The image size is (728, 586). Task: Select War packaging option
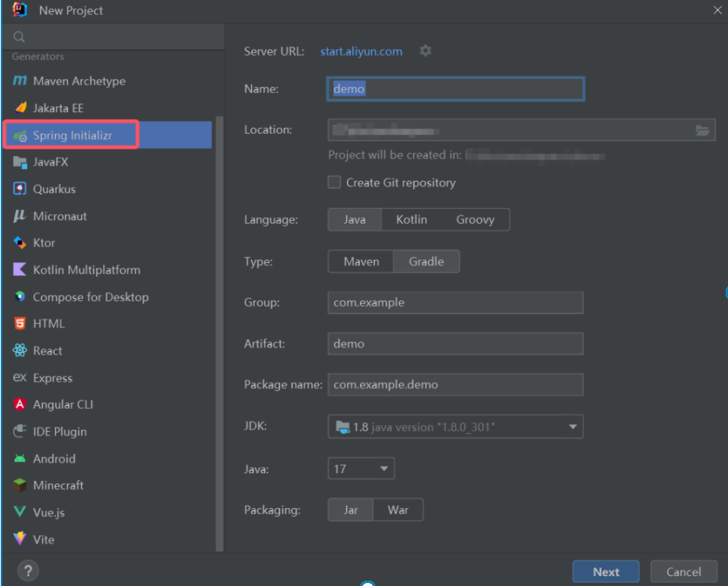click(398, 510)
